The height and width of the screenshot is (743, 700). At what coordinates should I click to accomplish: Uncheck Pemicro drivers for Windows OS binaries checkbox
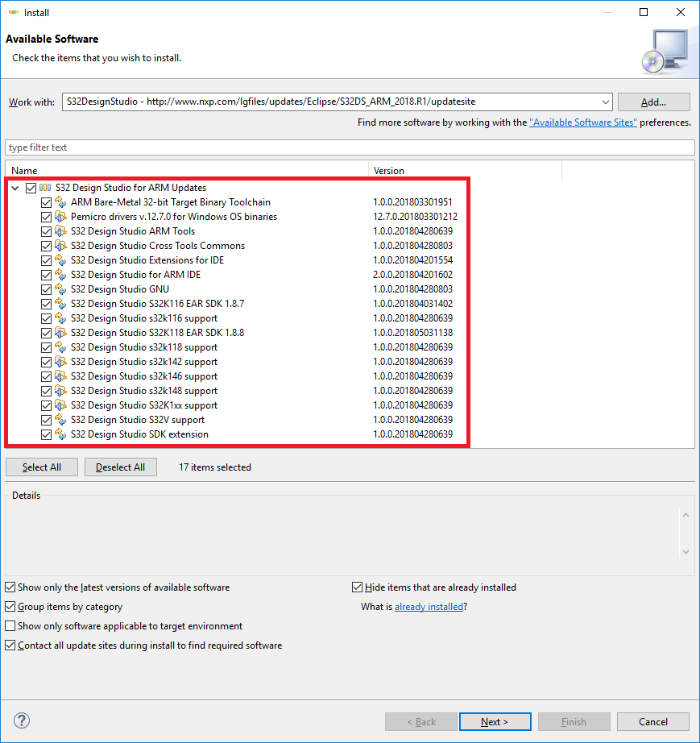pos(47,217)
